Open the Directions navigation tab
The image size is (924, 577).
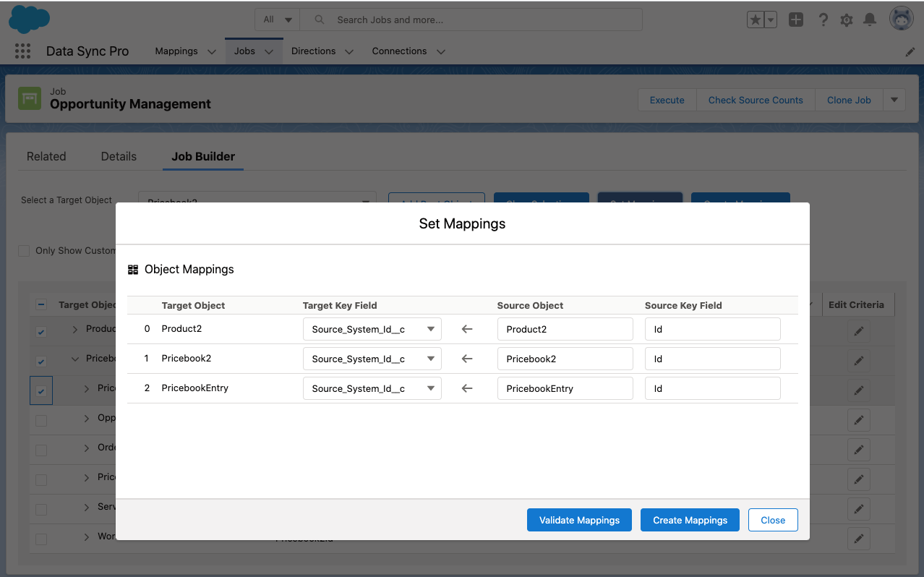pyautogui.click(x=313, y=51)
